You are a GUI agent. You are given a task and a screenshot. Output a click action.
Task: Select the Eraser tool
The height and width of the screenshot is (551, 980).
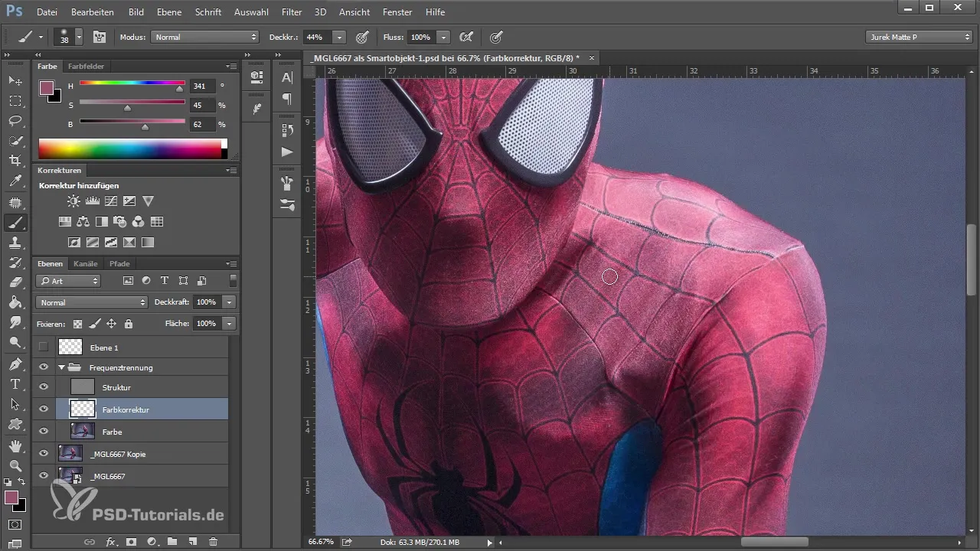tap(15, 282)
